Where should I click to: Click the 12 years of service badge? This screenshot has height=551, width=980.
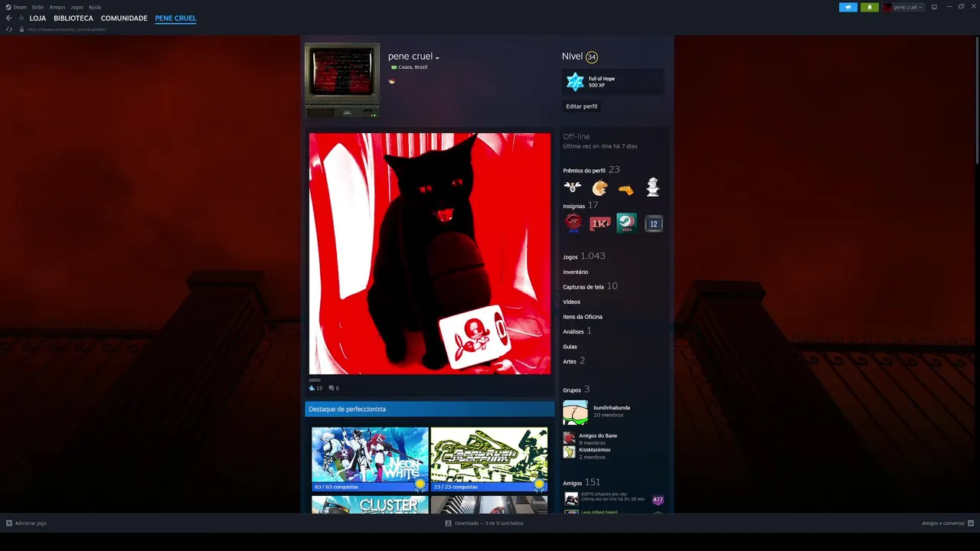point(653,223)
